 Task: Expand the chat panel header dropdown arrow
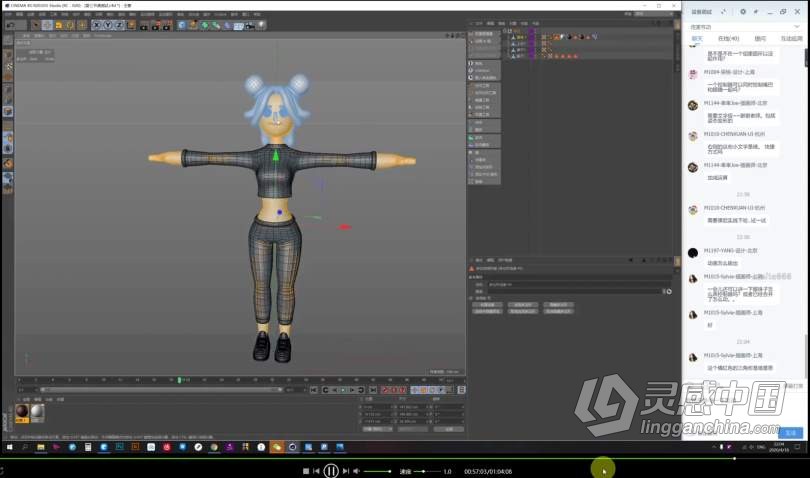(x=797, y=26)
